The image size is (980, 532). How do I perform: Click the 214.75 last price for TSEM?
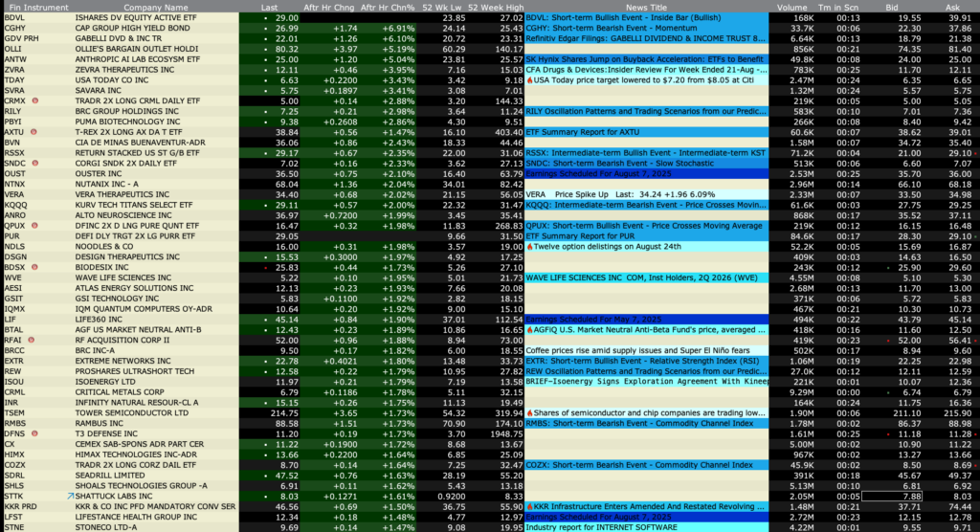point(284,412)
